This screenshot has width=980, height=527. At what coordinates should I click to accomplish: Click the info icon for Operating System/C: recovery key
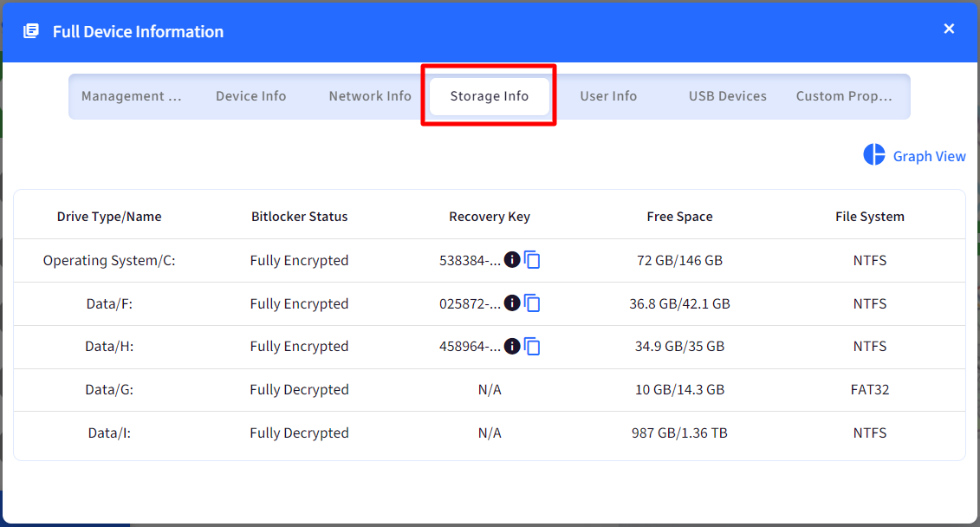click(512, 259)
